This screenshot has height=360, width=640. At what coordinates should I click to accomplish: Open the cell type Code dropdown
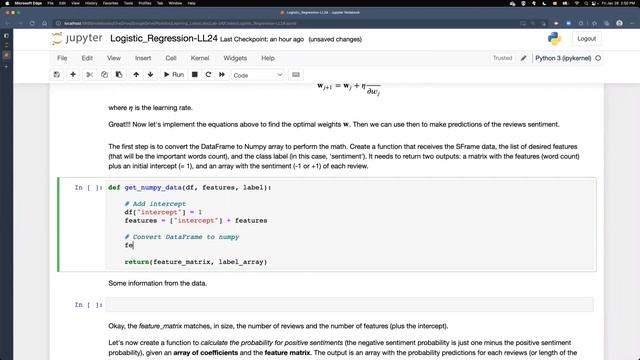pyautogui.click(x=258, y=75)
